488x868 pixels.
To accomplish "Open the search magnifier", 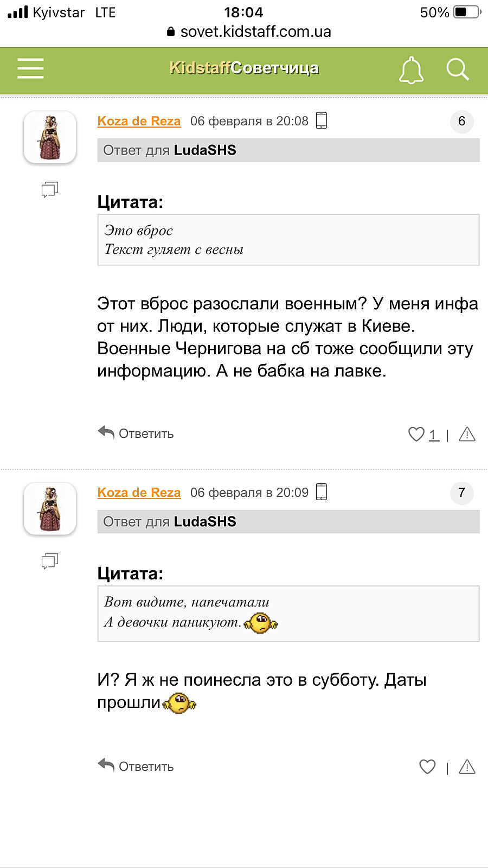I will pyautogui.click(x=457, y=69).
